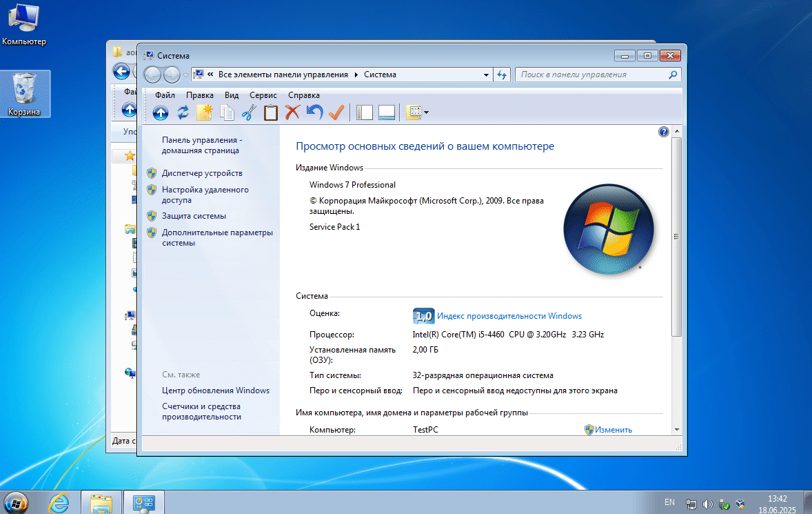Open the Справка menu

(304, 95)
